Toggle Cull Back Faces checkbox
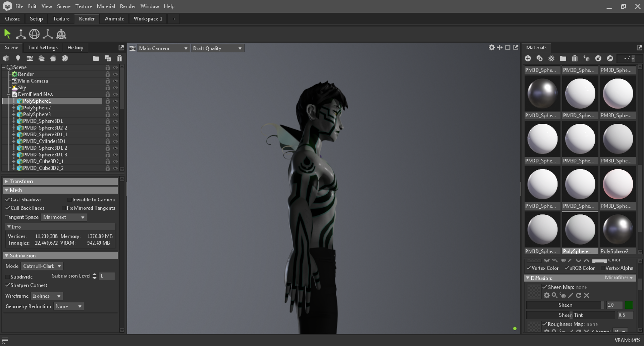The width and height of the screenshot is (644, 346). click(7, 208)
